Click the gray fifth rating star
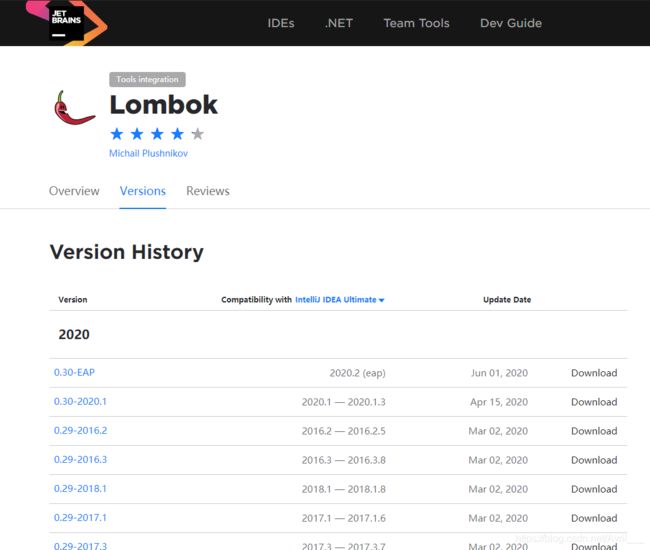 (x=197, y=134)
